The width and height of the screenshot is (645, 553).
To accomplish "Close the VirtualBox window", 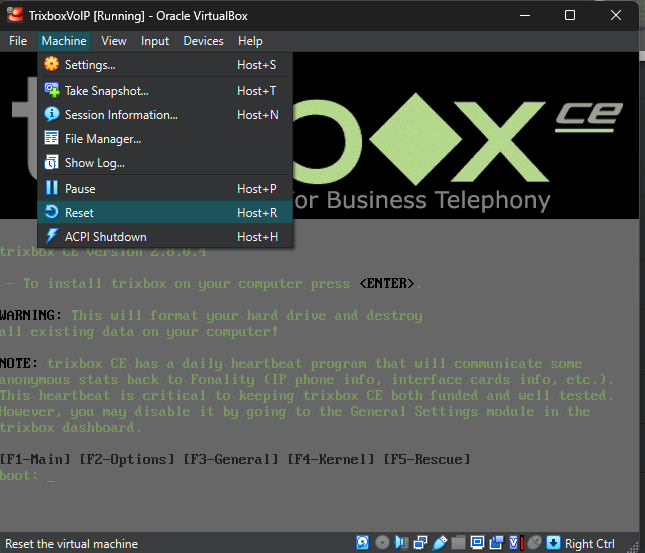I will click(x=616, y=16).
